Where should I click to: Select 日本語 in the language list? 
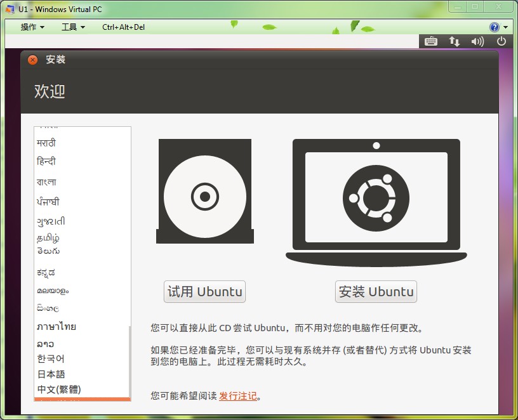pos(81,374)
